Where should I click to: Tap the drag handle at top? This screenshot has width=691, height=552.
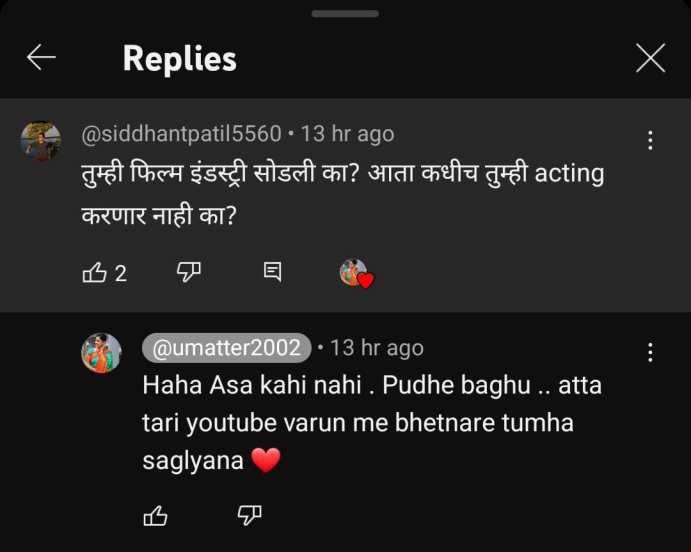(x=345, y=14)
